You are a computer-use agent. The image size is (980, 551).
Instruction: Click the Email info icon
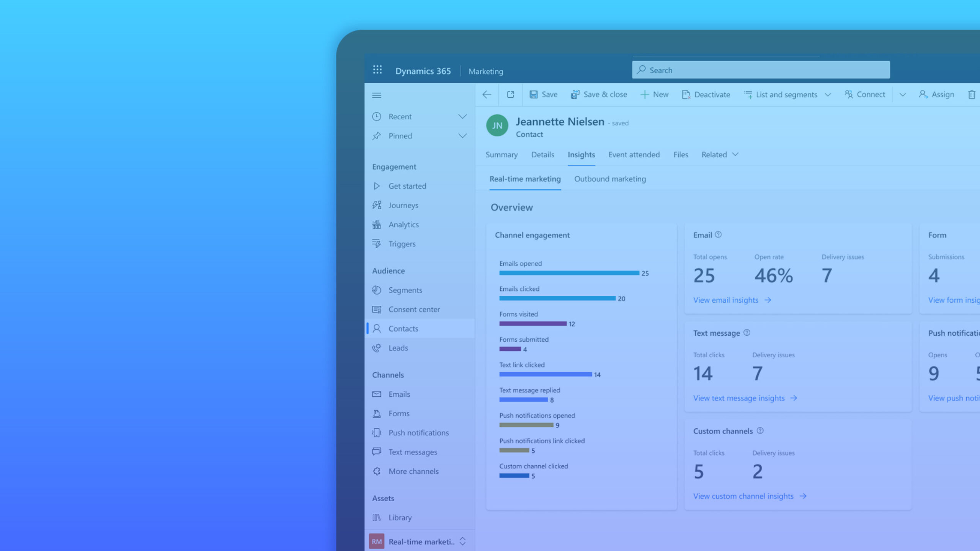[x=718, y=235]
